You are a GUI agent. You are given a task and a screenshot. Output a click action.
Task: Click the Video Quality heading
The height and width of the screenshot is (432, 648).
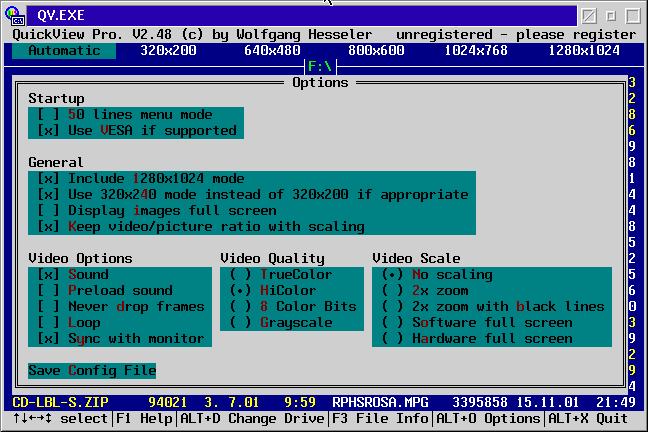tap(272, 258)
